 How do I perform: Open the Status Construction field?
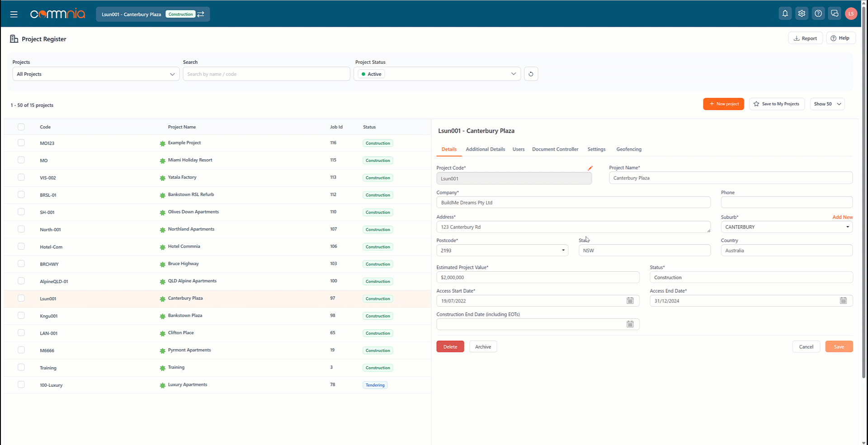(x=751, y=277)
